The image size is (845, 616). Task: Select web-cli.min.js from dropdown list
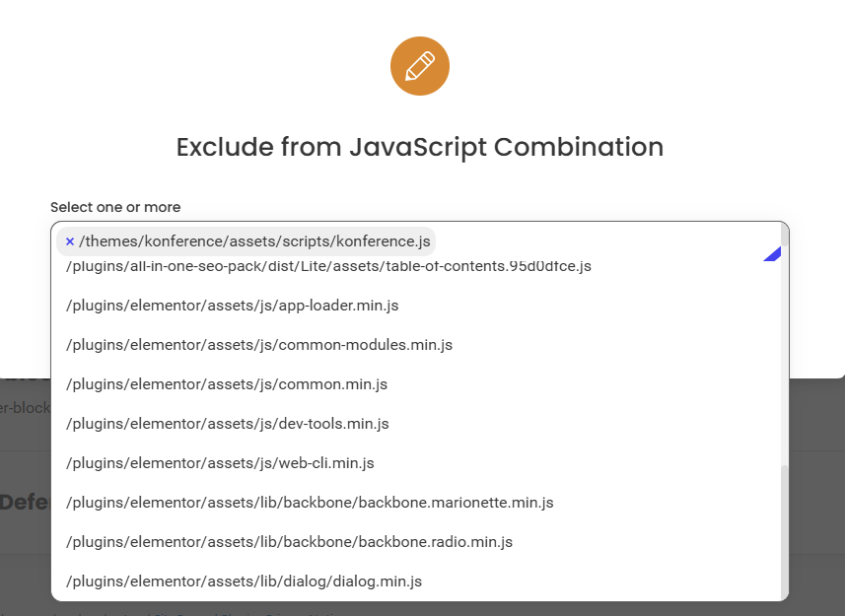coord(220,463)
